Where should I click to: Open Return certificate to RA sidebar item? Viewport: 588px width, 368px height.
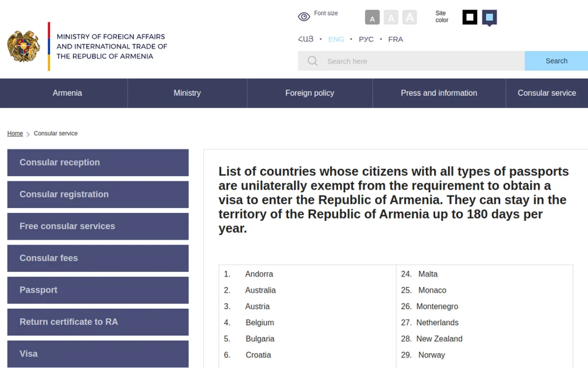[98, 322]
